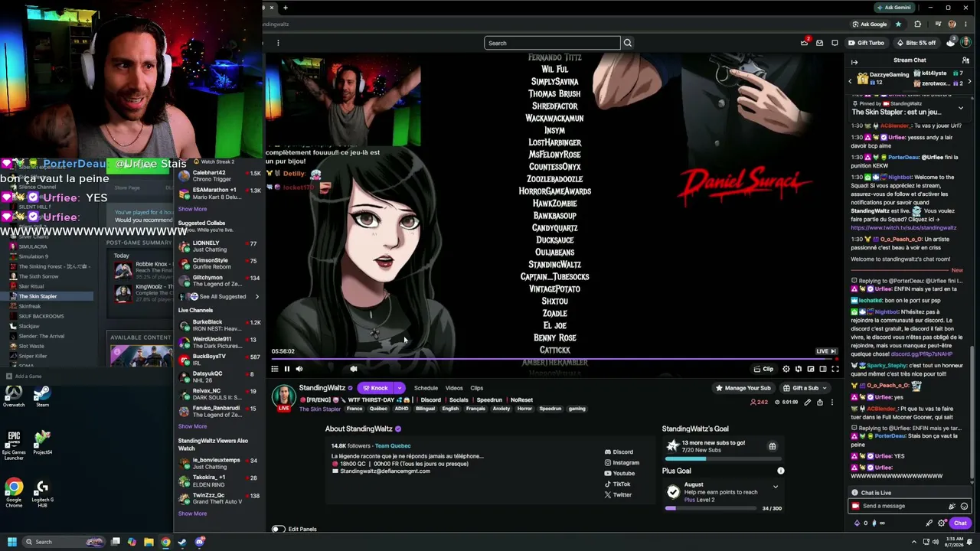Open the Schedule tab
This screenshot has width=980, height=551.
[426, 388]
